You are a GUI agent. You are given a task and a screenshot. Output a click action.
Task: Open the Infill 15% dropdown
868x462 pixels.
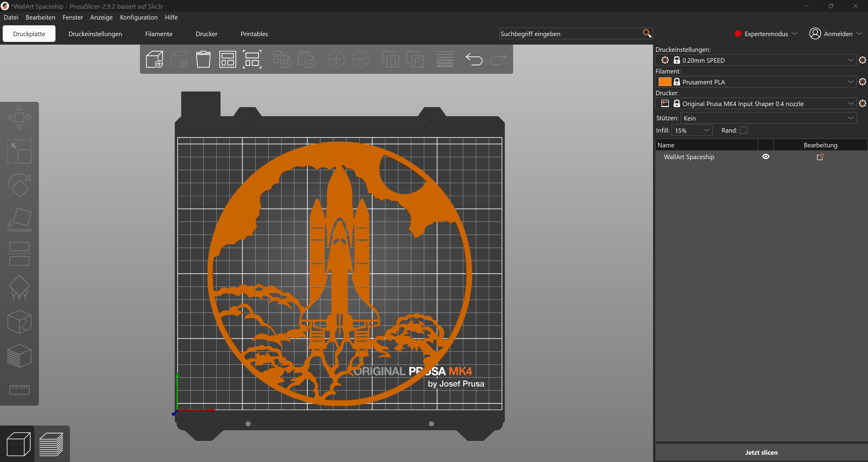pos(692,130)
